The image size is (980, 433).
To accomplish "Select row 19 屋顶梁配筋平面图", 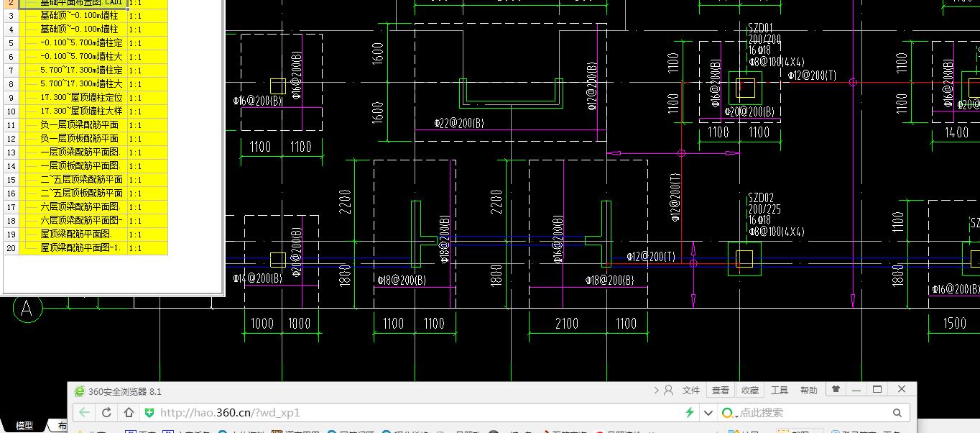I will [85, 234].
